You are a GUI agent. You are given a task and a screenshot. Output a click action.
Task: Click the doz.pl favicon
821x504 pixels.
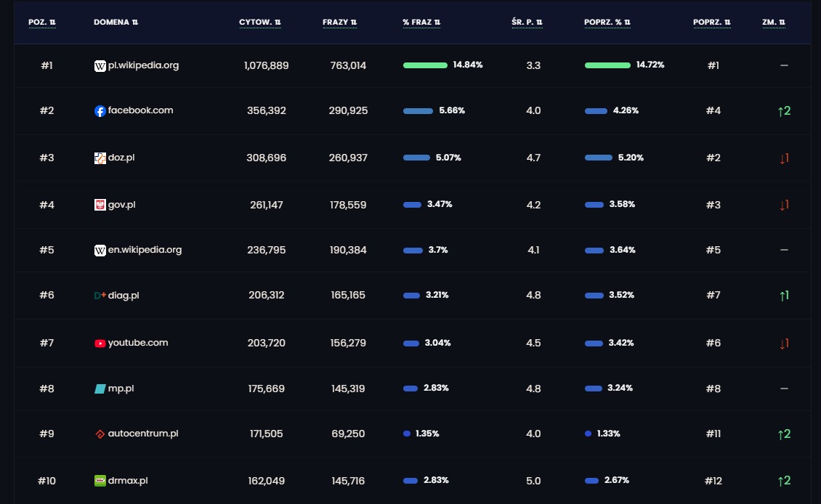100,158
